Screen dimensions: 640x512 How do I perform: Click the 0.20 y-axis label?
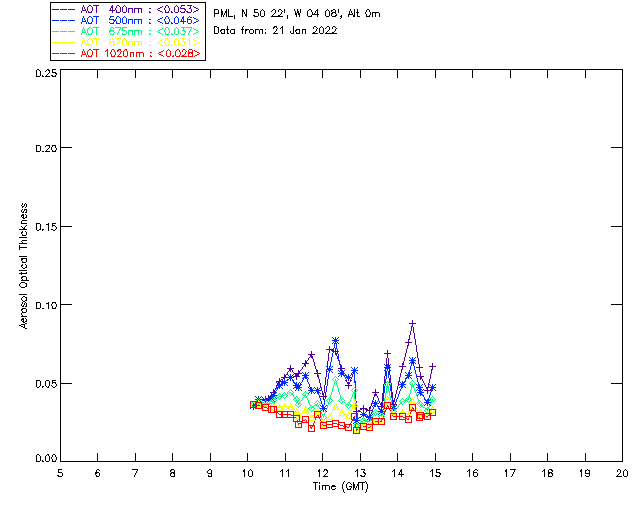tap(46, 148)
